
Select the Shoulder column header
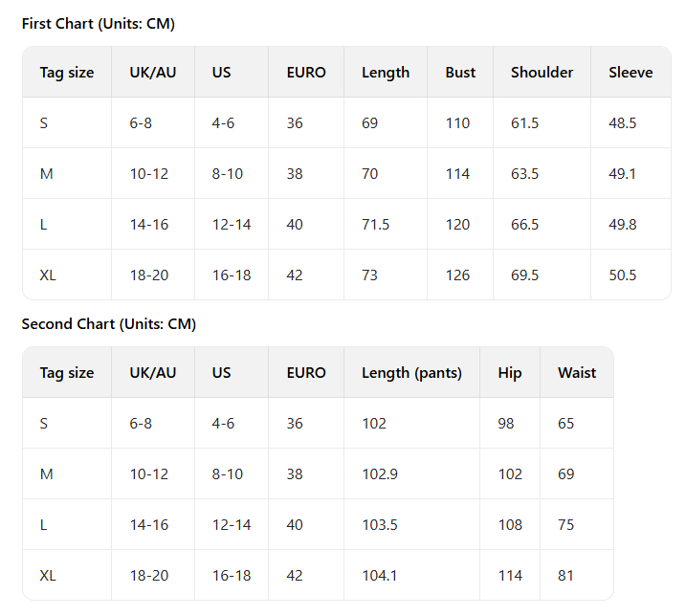click(x=542, y=73)
